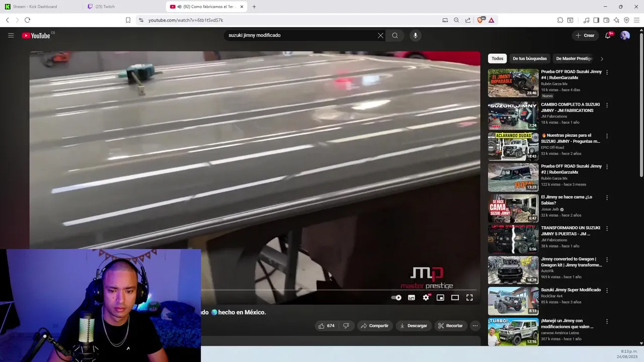Screen dimensions: 644x362
Task: Switch to the Twitch browser tab
Action: (124, 7)
